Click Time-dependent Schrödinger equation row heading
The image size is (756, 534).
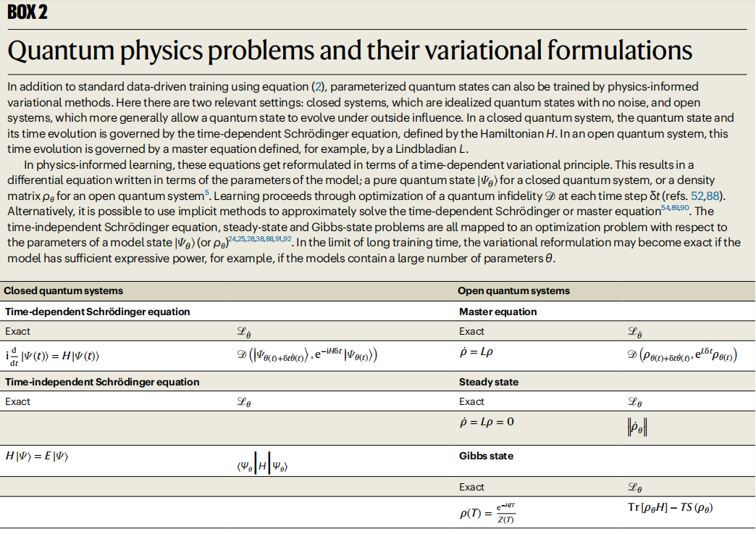97,312
